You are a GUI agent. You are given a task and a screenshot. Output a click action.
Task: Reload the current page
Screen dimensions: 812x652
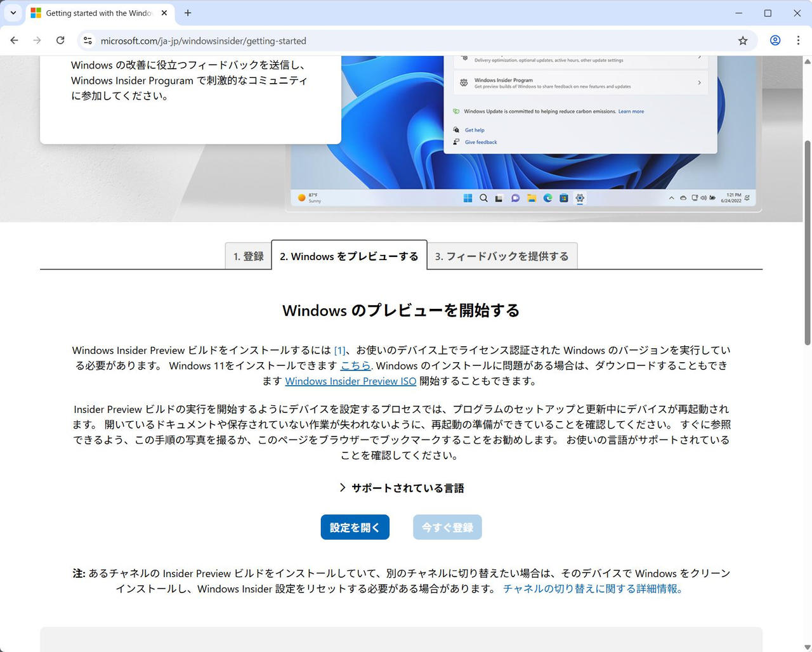pos(60,41)
